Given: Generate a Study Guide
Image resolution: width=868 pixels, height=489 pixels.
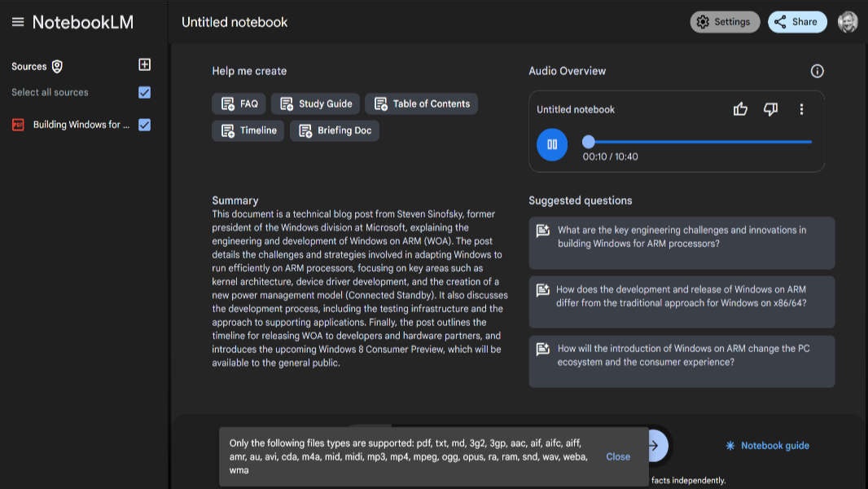Looking at the screenshot, I should coord(315,104).
